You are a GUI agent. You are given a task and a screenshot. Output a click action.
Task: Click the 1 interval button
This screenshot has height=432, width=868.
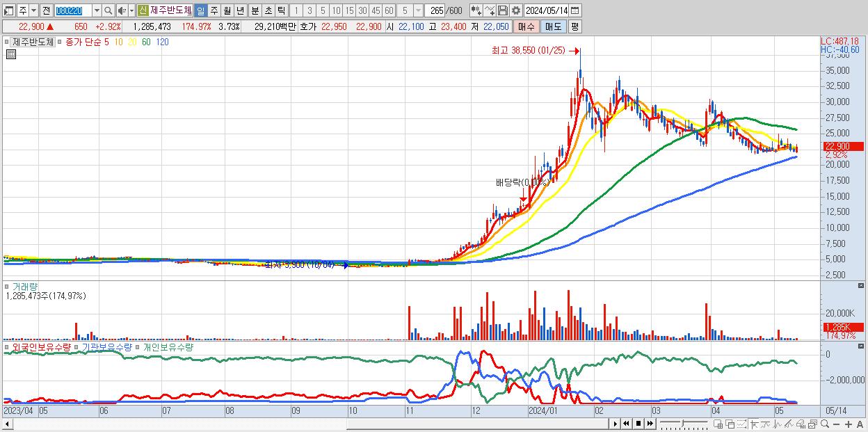coord(296,11)
